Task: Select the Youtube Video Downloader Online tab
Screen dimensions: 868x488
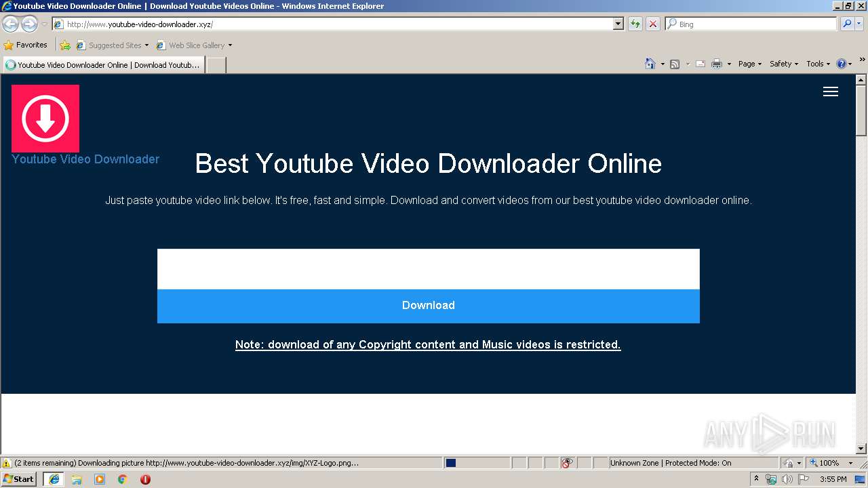Action: tap(104, 65)
